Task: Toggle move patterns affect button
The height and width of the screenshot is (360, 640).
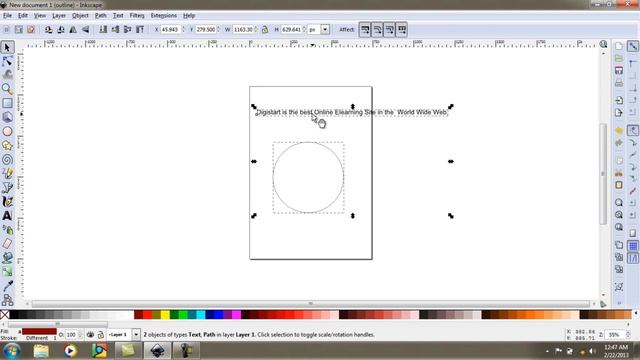Action: (402, 29)
